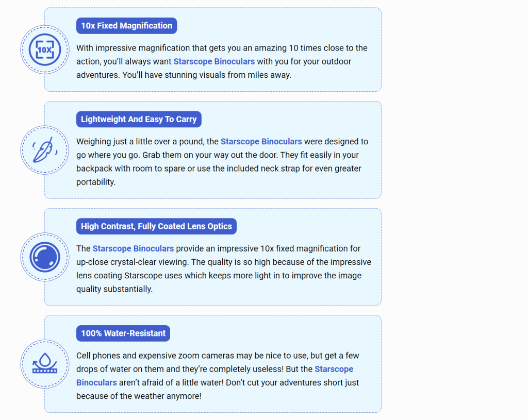Image resolution: width=528 pixels, height=420 pixels.
Task: Click the text about weather and adventures
Action: pos(218,390)
